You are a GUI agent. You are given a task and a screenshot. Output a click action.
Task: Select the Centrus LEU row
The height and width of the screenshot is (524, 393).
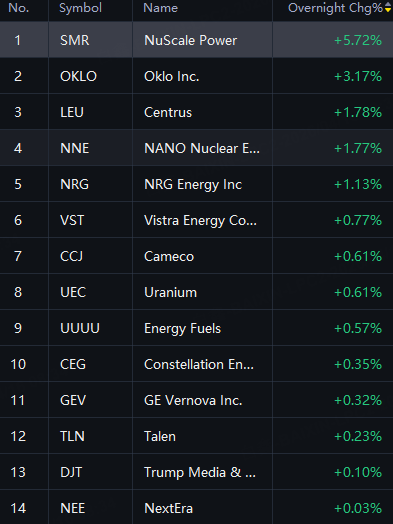tap(196, 112)
